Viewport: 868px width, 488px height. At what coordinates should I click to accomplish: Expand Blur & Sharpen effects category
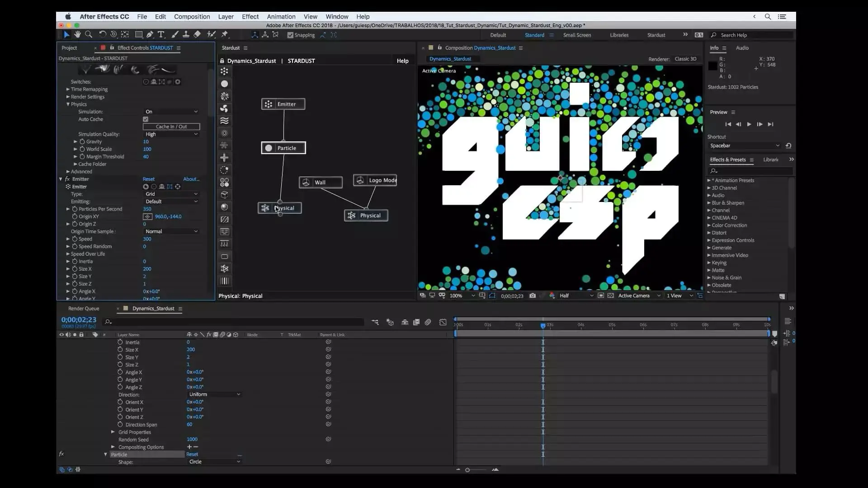pos(709,203)
